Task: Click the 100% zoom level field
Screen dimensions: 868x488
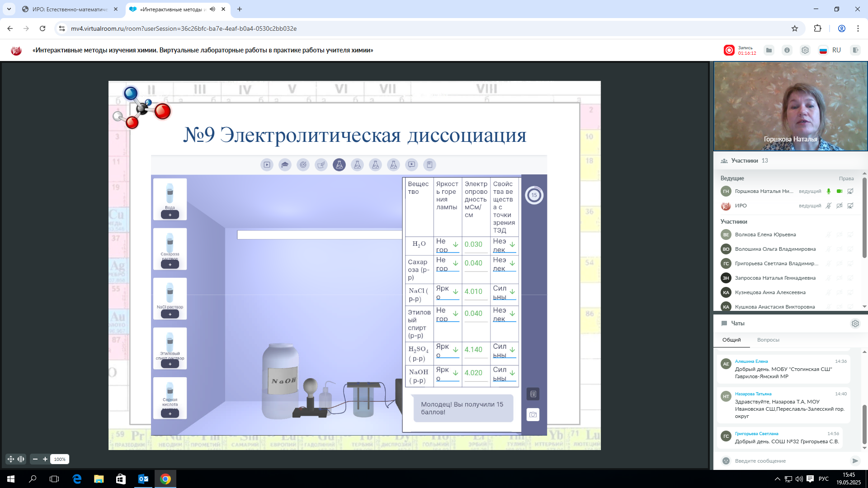Action: pyautogui.click(x=60, y=459)
